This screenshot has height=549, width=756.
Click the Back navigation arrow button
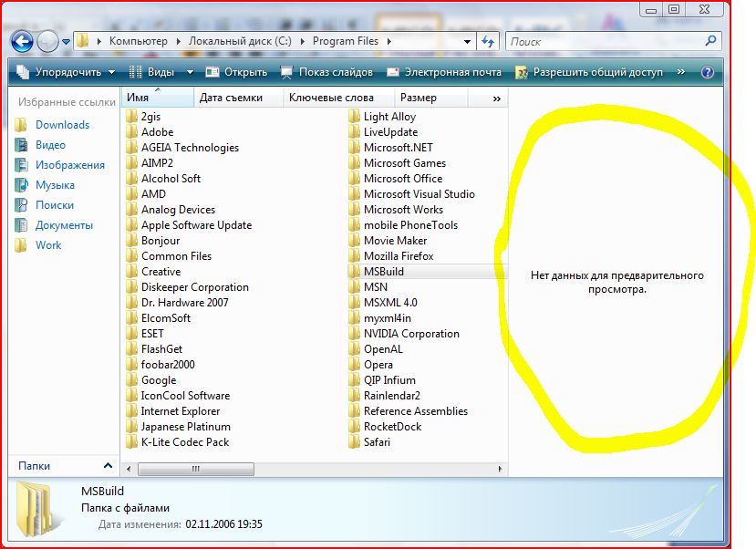(22, 41)
